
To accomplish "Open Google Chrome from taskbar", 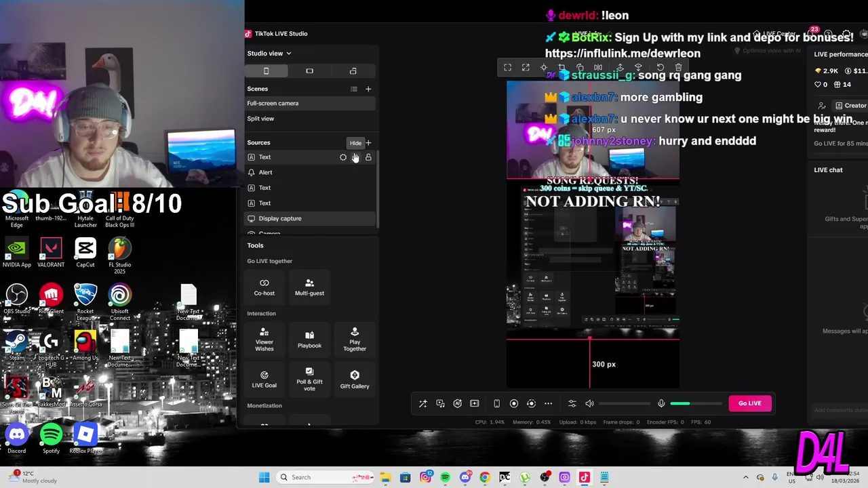I will [485, 477].
